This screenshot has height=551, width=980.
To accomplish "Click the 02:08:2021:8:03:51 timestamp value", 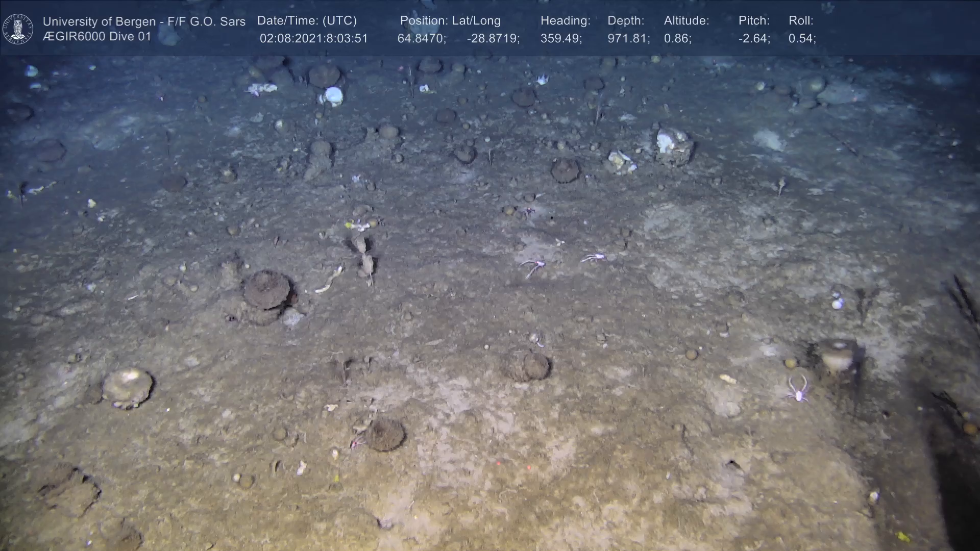I will pos(313,39).
